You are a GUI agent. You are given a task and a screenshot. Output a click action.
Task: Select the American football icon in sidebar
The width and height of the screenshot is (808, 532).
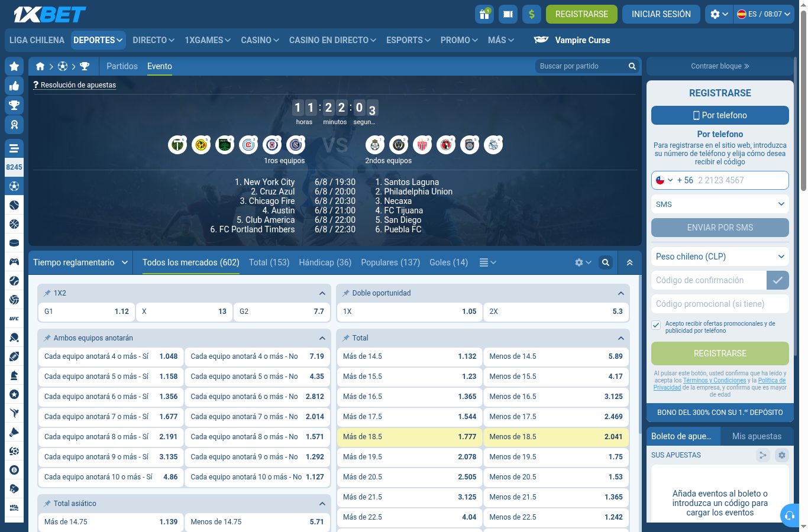click(14, 356)
